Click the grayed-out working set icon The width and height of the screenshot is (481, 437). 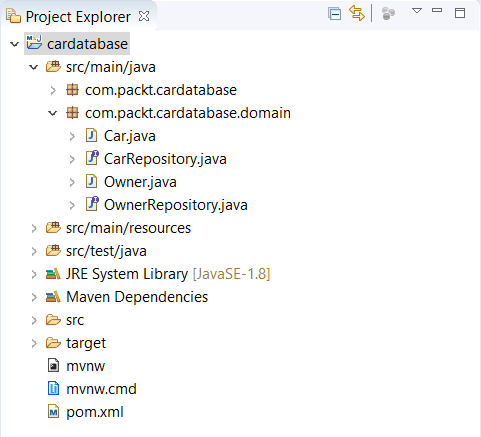pos(388,14)
